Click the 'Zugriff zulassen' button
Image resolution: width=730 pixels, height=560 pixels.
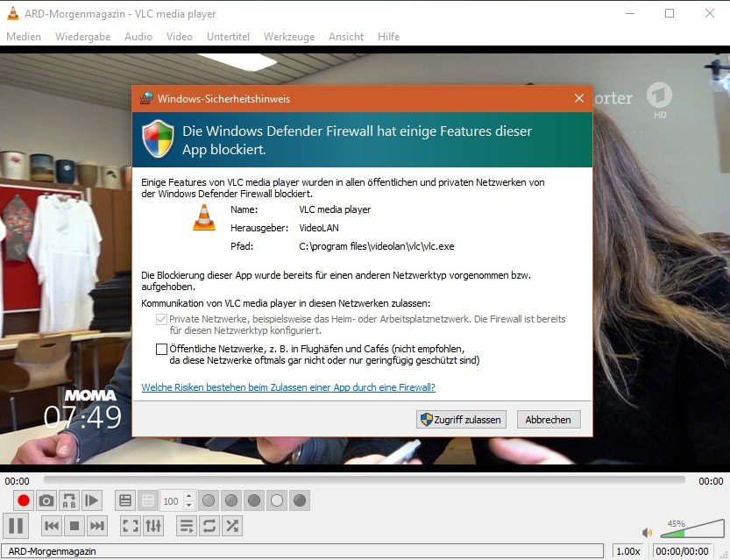click(x=462, y=420)
